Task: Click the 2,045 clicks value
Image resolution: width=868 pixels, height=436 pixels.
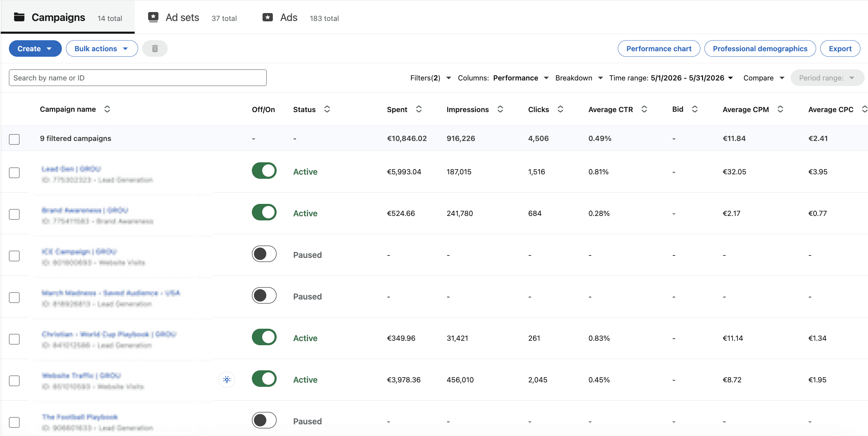Action: (x=538, y=380)
